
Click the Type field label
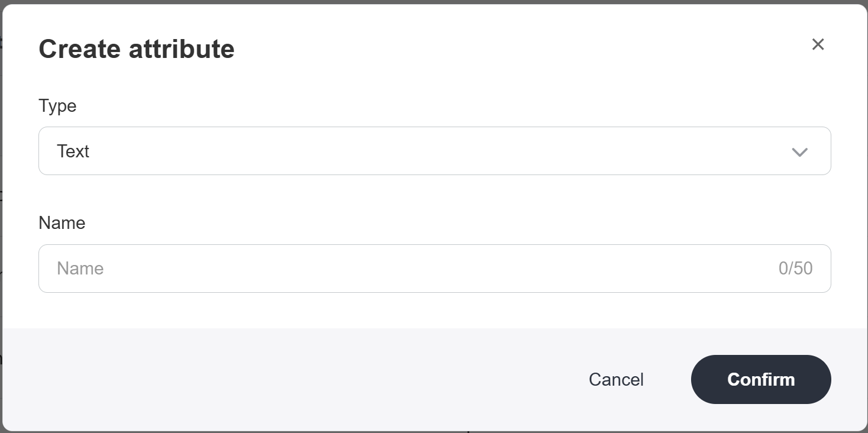pyautogui.click(x=57, y=106)
